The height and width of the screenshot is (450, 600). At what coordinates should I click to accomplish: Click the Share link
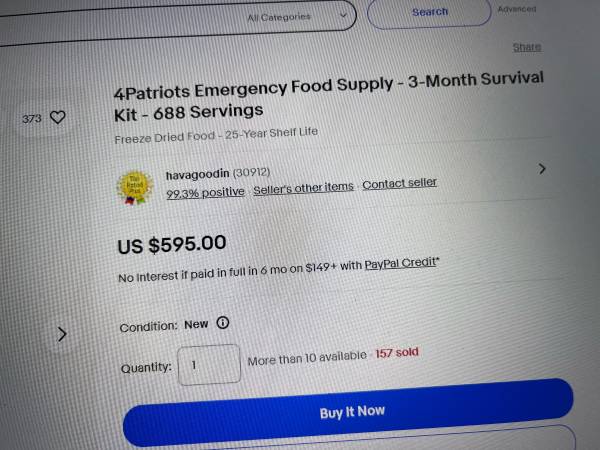527,47
